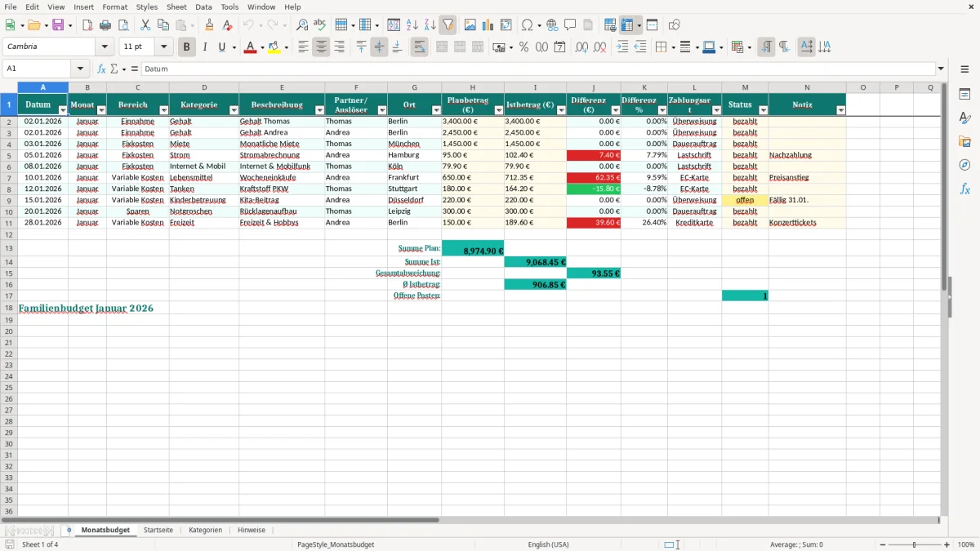Open the Font Size dropdown arrow
This screenshot has width=980, height=551.
pos(163,47)
